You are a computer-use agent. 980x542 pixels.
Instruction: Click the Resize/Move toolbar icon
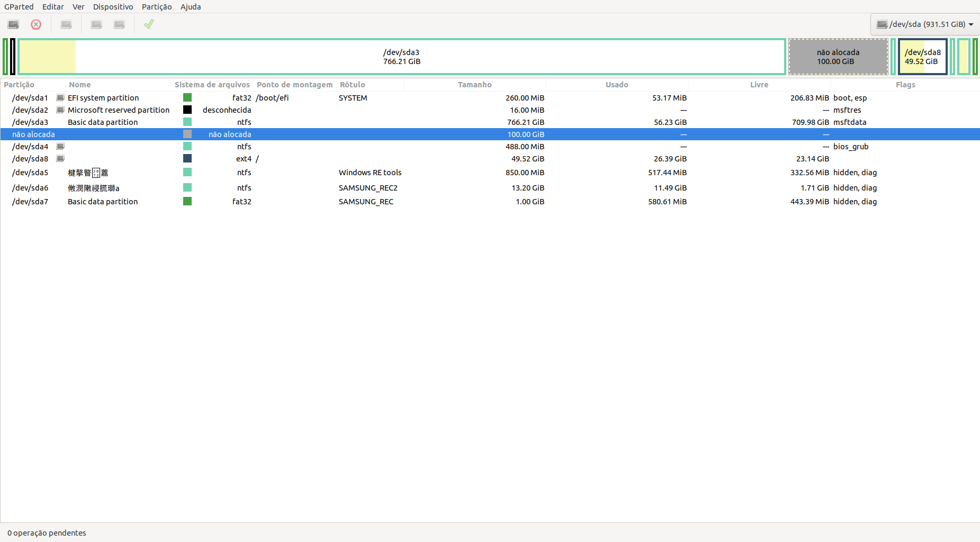click(66, 24)
